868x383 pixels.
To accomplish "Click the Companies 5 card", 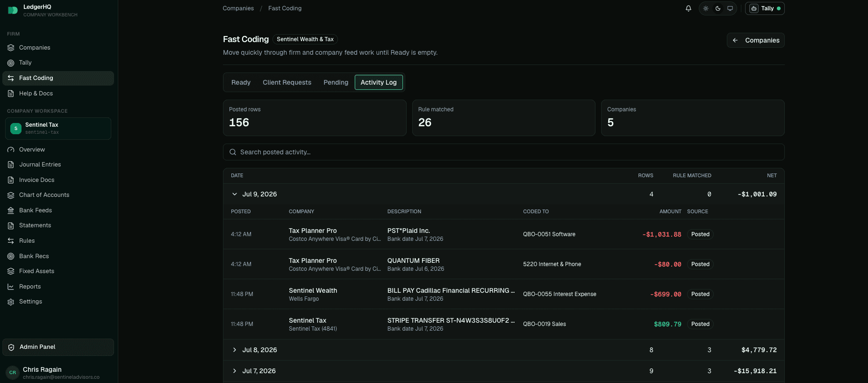I will pos(693,118).
